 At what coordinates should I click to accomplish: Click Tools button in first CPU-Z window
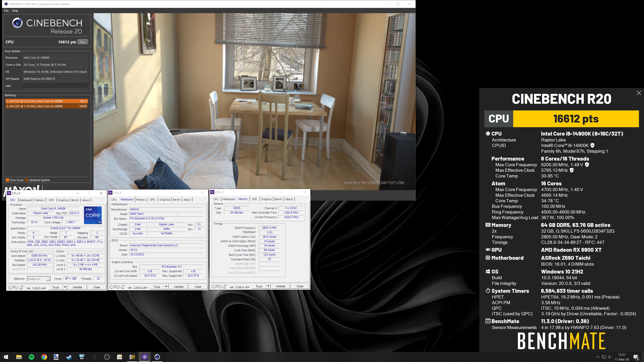click(56, 287)
